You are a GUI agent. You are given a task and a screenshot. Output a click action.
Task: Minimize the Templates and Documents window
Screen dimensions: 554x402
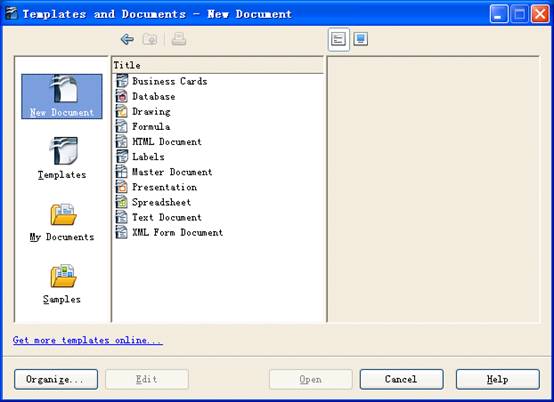pyautogui.click(x=499, y=14)
